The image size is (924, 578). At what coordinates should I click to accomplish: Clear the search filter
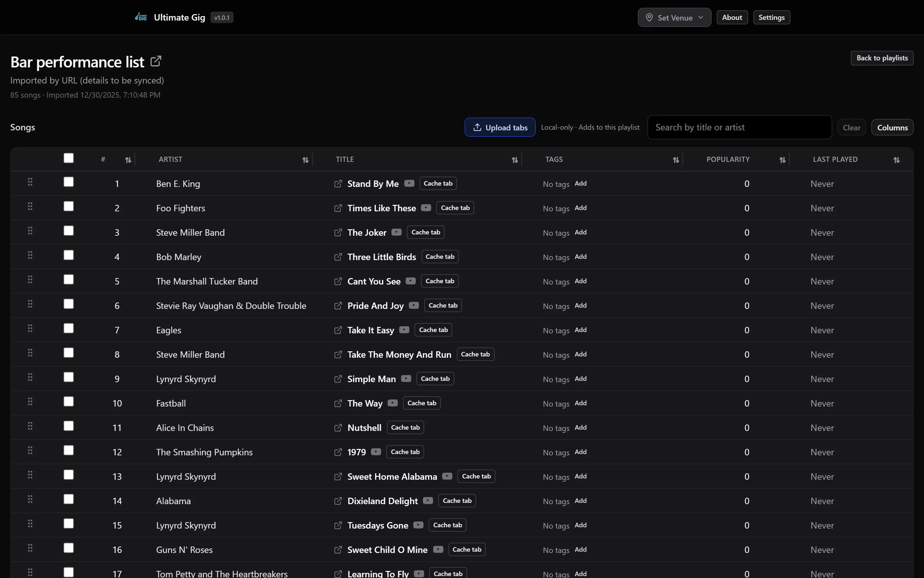pyautogui.click(x=851, y=128)
